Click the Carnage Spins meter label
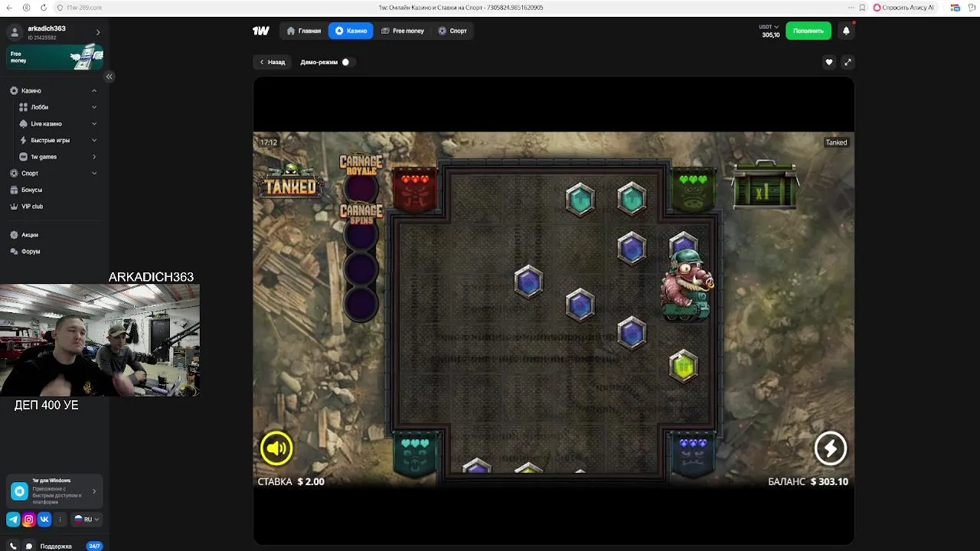 pos(361,214)
